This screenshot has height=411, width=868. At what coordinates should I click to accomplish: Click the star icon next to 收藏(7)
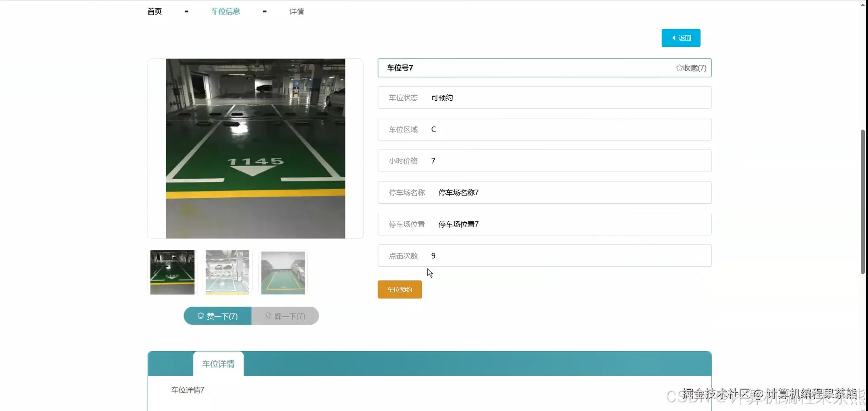[x=679, y=68]
